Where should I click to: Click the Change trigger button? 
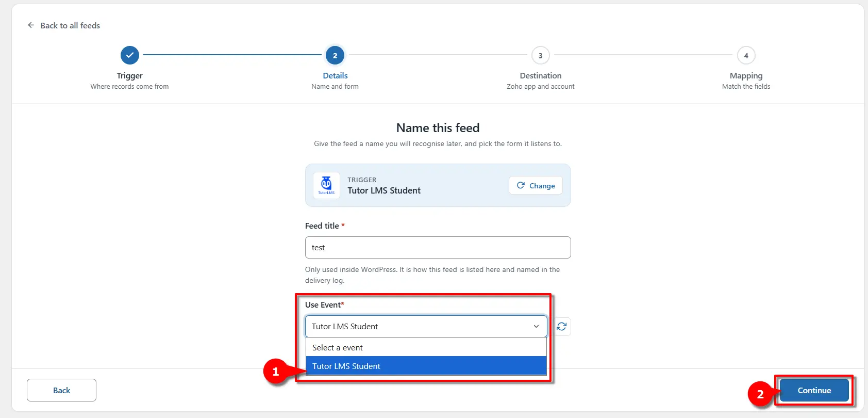point(536,186)
